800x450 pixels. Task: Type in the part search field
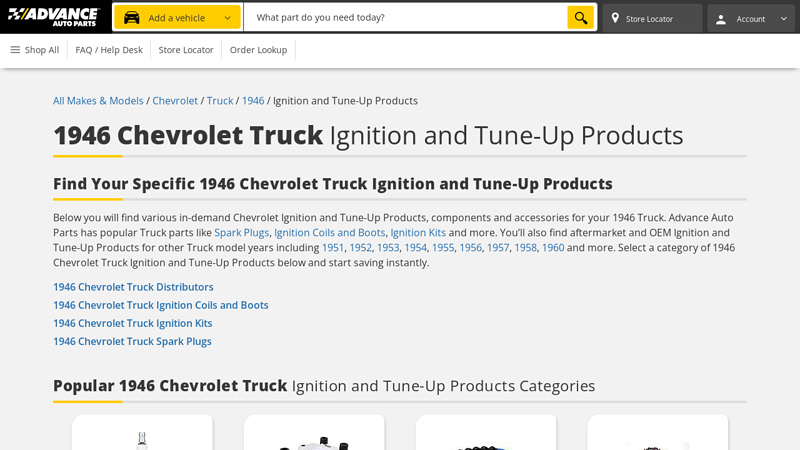click(x=405, y=18)
